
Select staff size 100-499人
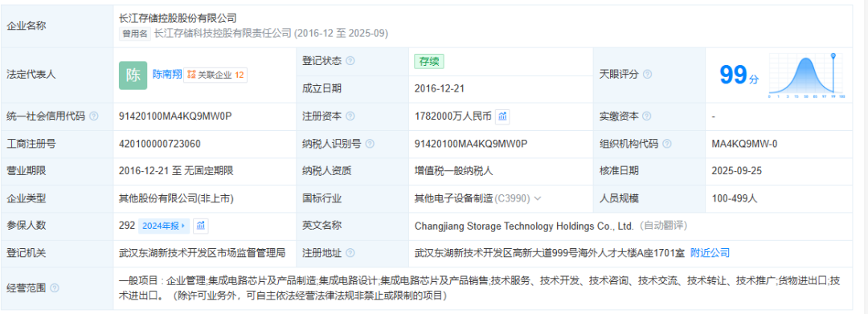tap(734, 198)
